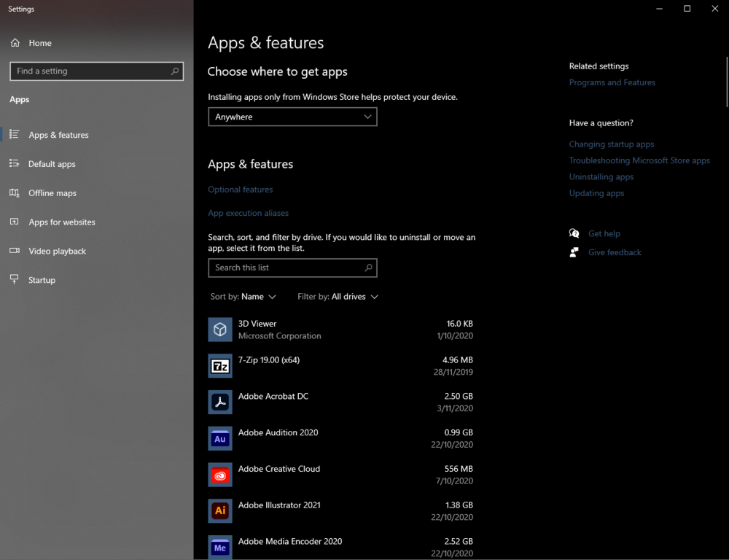Click the Adobe Media Encoder icon
The image size is (729, 560).
(220, 547)
